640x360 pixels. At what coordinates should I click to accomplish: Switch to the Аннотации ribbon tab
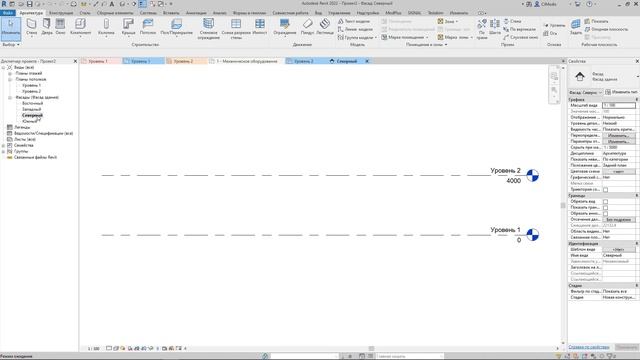pyautogui.click(x=196, y=13)
